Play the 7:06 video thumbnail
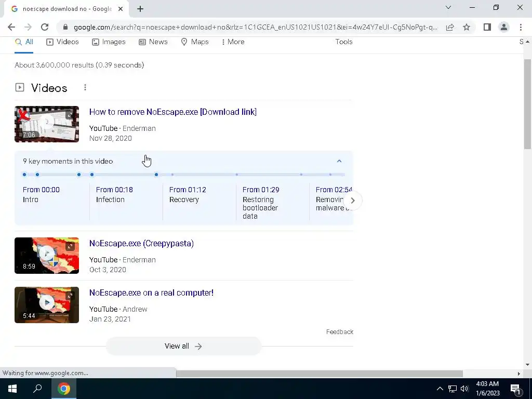Viewport: 532px width, 399px height. coord(47,124)
